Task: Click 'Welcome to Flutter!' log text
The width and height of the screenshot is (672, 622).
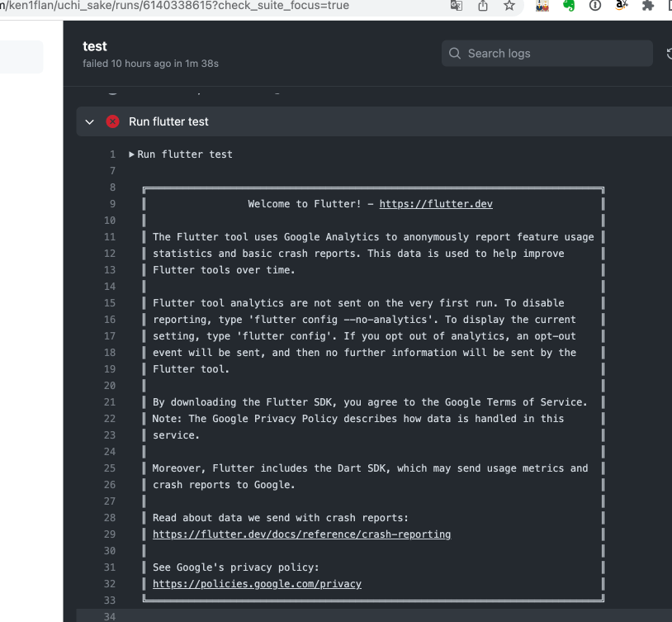Action: coord(305,204)
